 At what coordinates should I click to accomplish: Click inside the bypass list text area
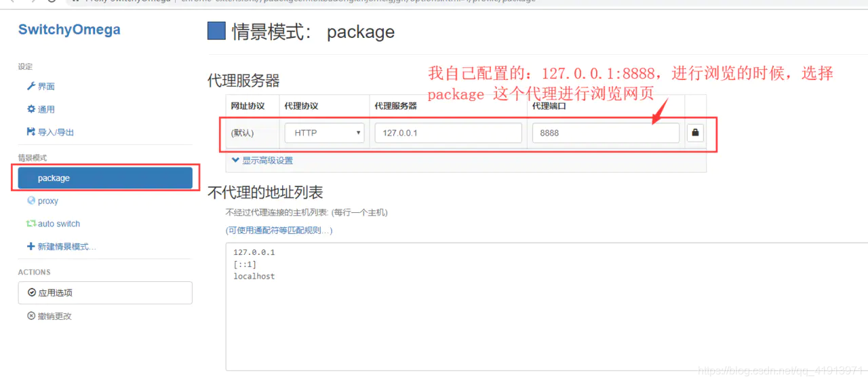(x=547, y=306)
